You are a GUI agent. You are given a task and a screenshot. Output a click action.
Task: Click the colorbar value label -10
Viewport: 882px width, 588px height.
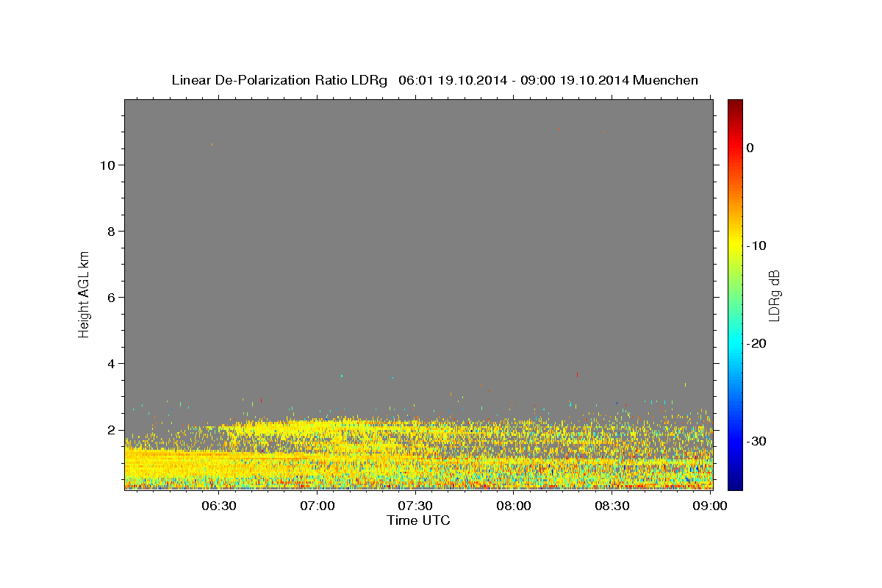pyautogui.click(x=757, y=245)
